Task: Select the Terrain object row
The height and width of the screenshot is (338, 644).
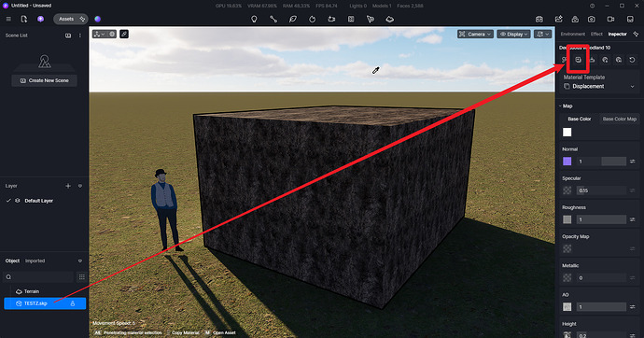Action: tap(45, 291)
